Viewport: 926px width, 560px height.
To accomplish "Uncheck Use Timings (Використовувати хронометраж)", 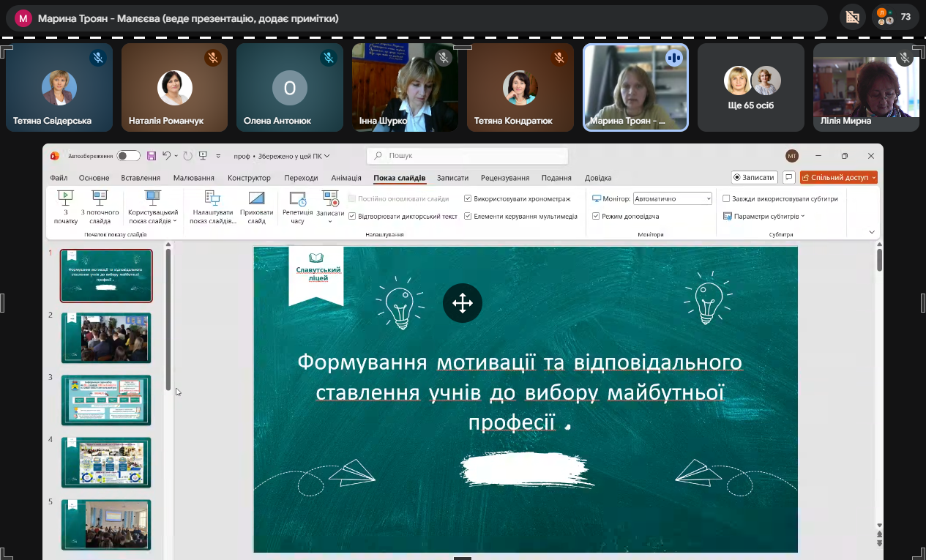I will (x=468, y=198).
